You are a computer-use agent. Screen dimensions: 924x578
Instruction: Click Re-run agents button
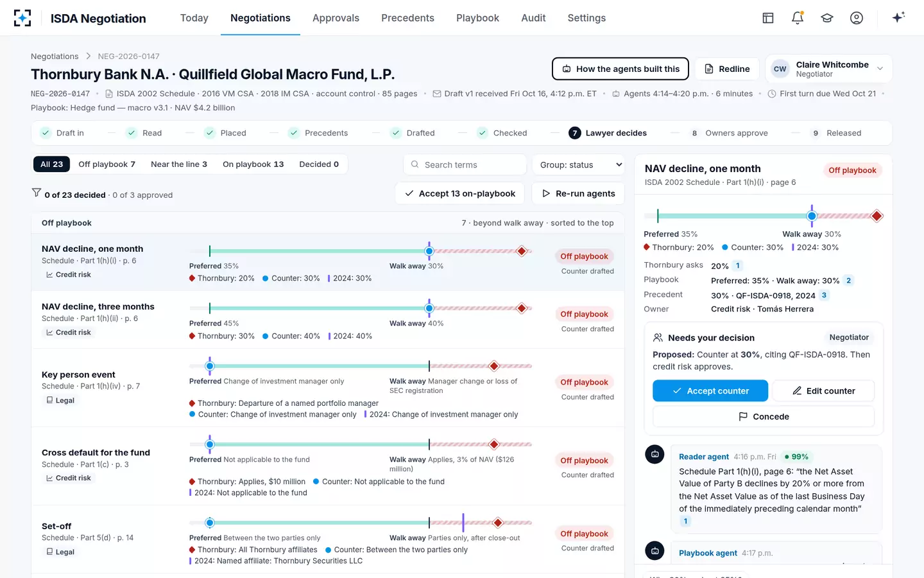[578, 193]
